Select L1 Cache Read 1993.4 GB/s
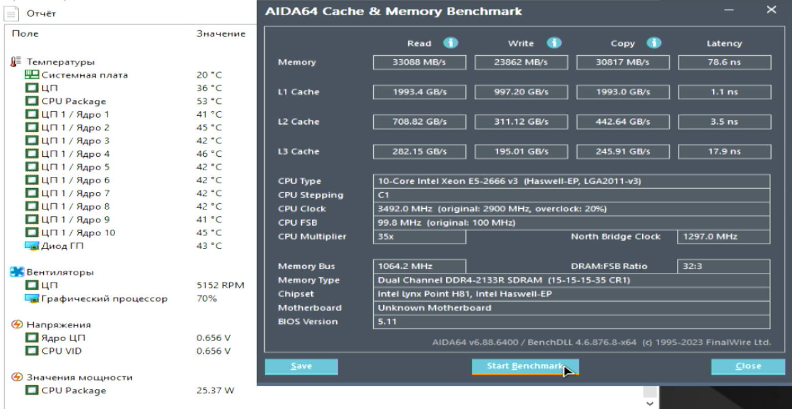Screen dimensions: 792x409 pyautogui.click(x=419, y=92)
